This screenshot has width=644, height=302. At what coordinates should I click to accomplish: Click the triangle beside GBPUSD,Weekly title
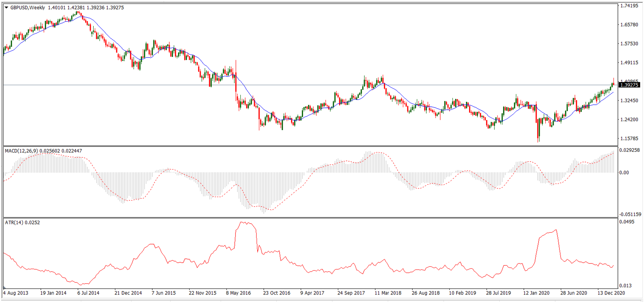(6, 8)
